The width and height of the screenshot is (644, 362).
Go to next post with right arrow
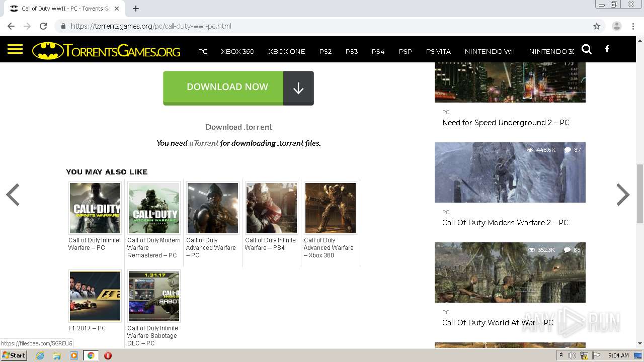tap(623, 195)
